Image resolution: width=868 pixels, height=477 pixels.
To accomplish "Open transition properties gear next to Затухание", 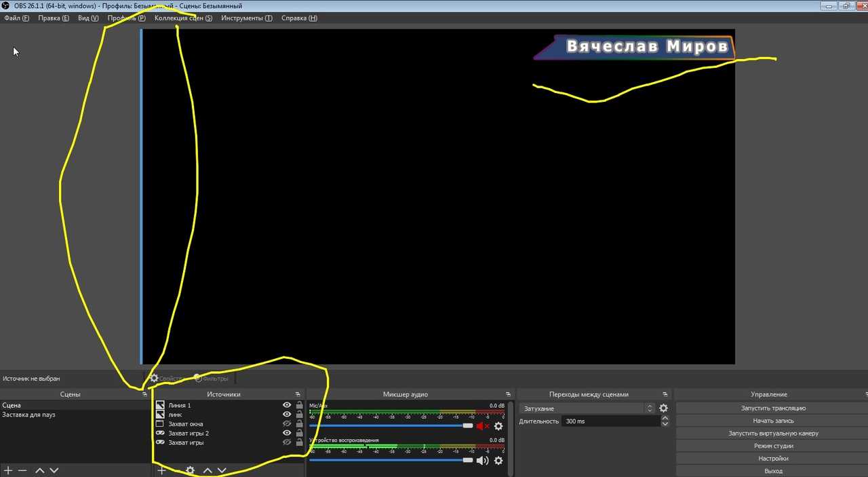I will click(x=663, y=408).
